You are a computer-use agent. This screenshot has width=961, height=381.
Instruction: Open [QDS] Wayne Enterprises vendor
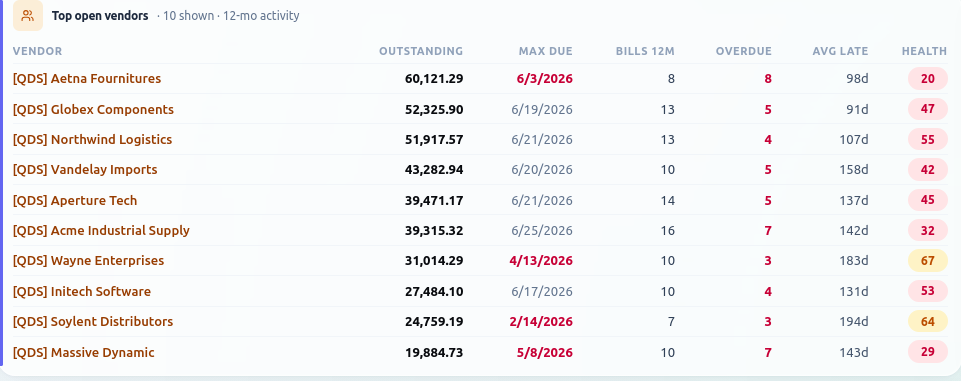click(x=88, y=261)
